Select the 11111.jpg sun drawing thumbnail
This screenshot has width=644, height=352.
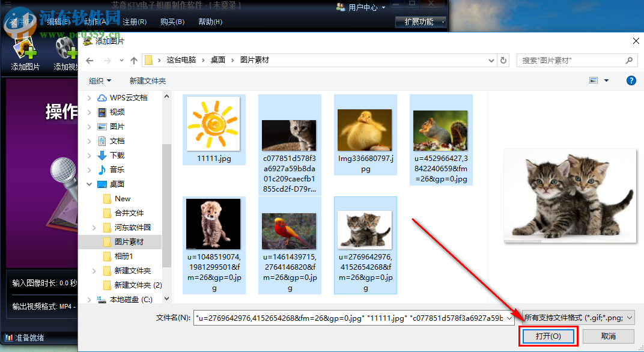(x=213, y=123)
